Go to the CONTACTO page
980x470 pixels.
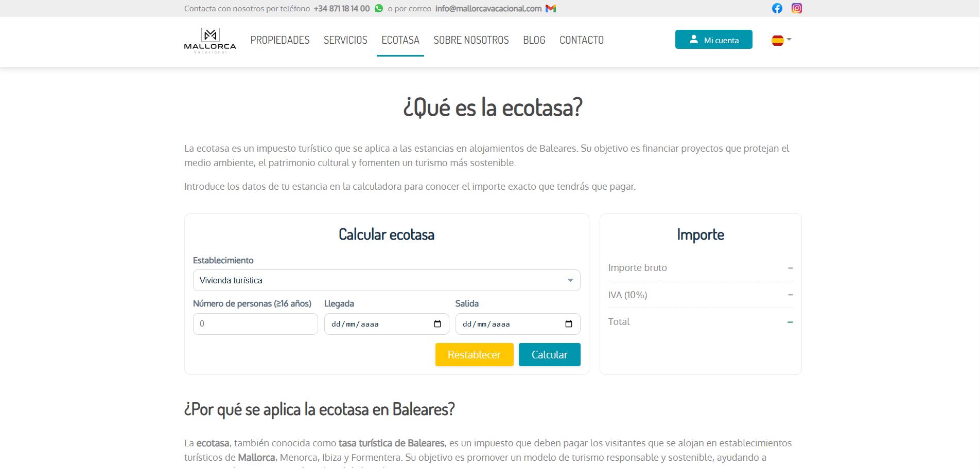coord(582,40)
